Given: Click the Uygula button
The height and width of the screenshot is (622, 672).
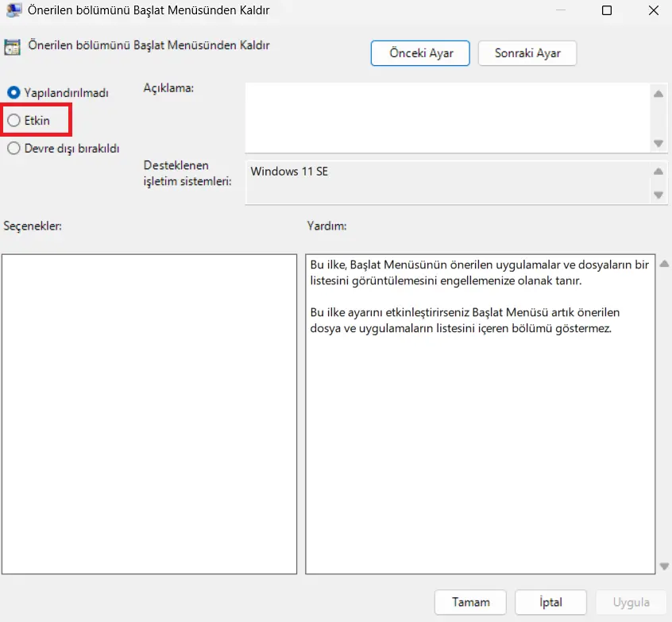Looking at the screenshot, I should (x=631, y=602).
